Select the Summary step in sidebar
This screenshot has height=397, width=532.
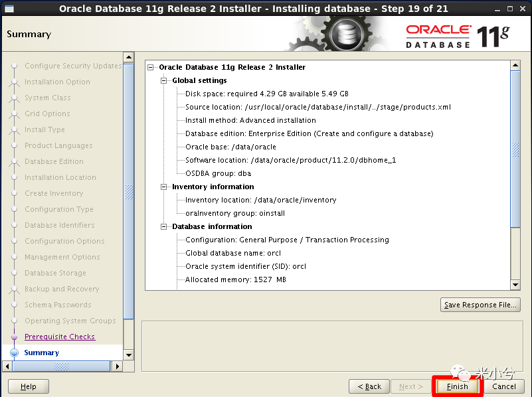click(42, 353)
